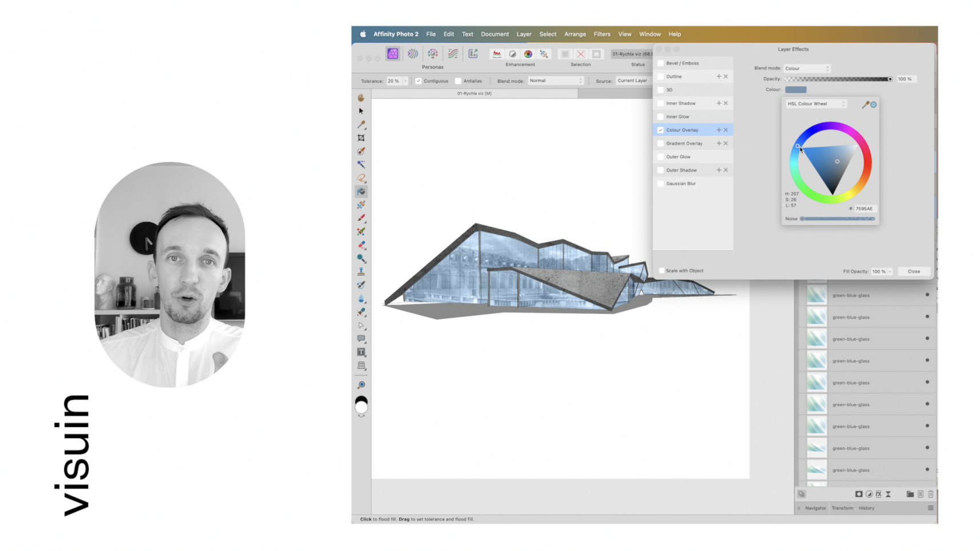Image resolution: width=980 pixels, height=551 pixels.
Task: Enable the Gaussian Blur effect checkbox
Action: tap(661, 183)
